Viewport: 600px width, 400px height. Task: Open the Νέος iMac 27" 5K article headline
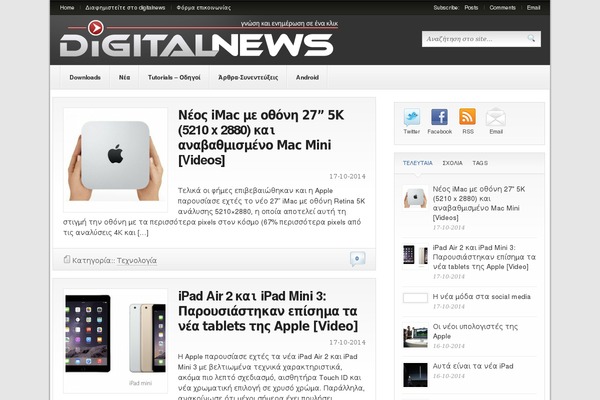pos(262,137)
